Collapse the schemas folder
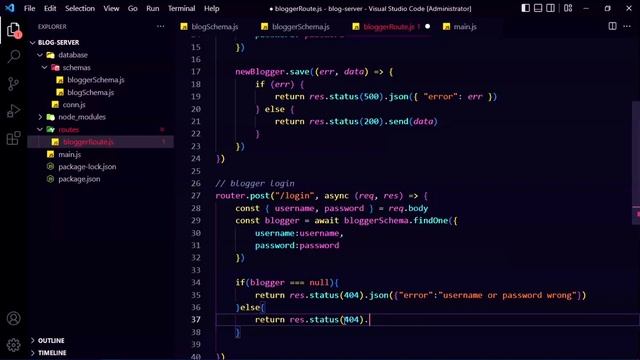Screen dimensions: 640x360 (x=76, y=67)
